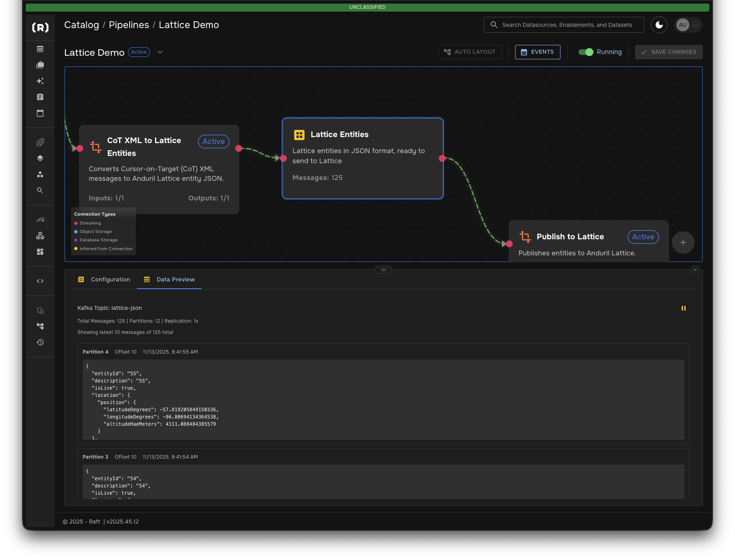The height and width of the screenshot is (560, 735).
Task: Toggle dark mode moon icon
Action: pyautogui.click(x=659, y=25)
